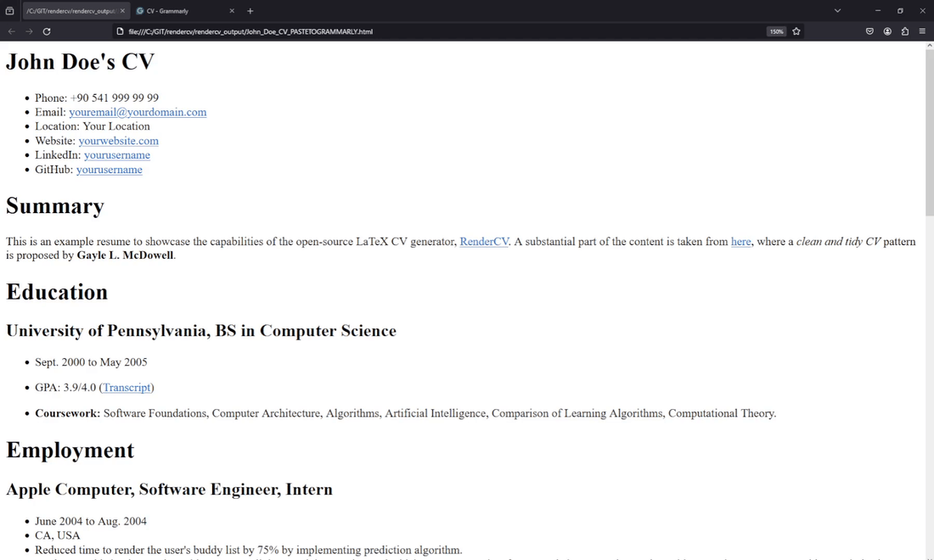Save page to Pocket
The width and height of the screenshot is (934, 560).
(869, 31)
